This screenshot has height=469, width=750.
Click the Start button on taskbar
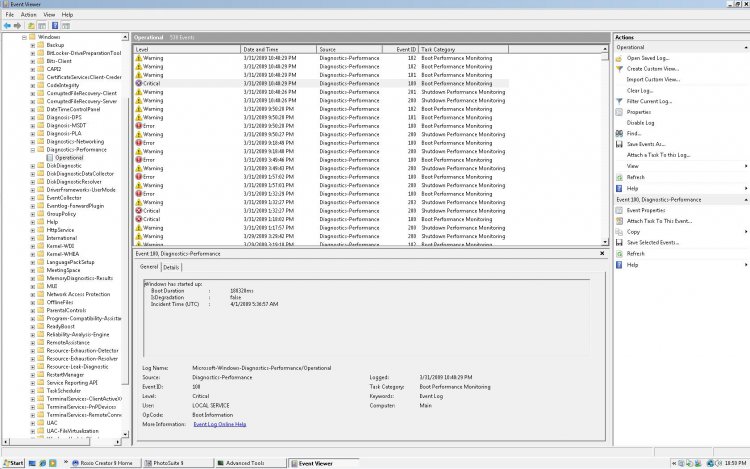point(13,463)
